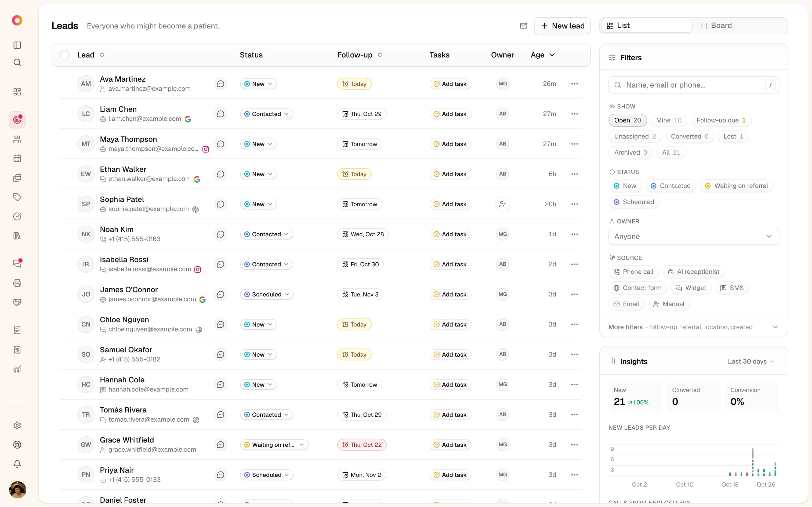Select the Converted filter chip
The height and width of the screenshot is (507, 812).
pos(689,136)
